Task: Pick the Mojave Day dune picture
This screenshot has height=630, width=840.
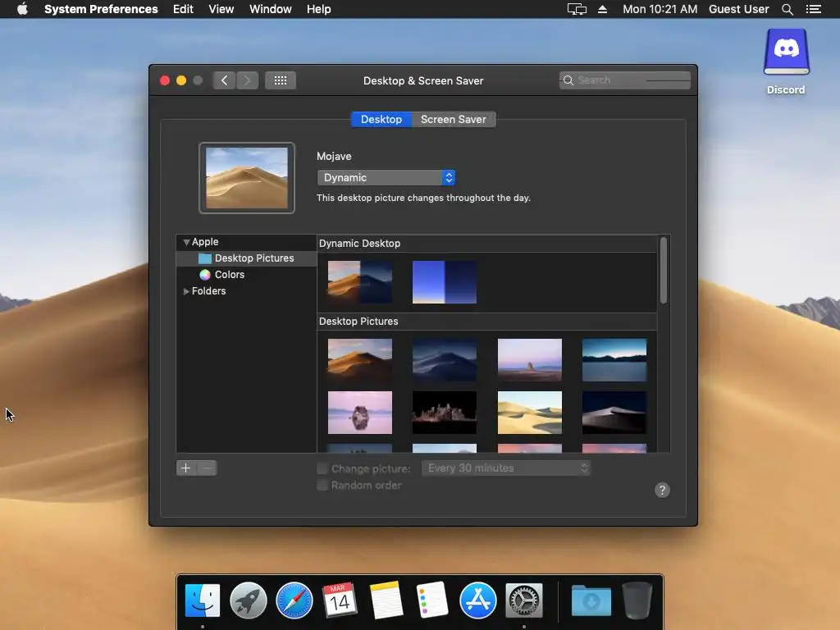Action: [359, 360]
